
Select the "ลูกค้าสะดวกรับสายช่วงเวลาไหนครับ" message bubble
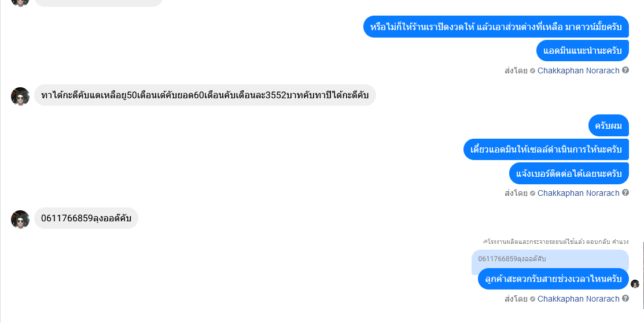(553, 279)
